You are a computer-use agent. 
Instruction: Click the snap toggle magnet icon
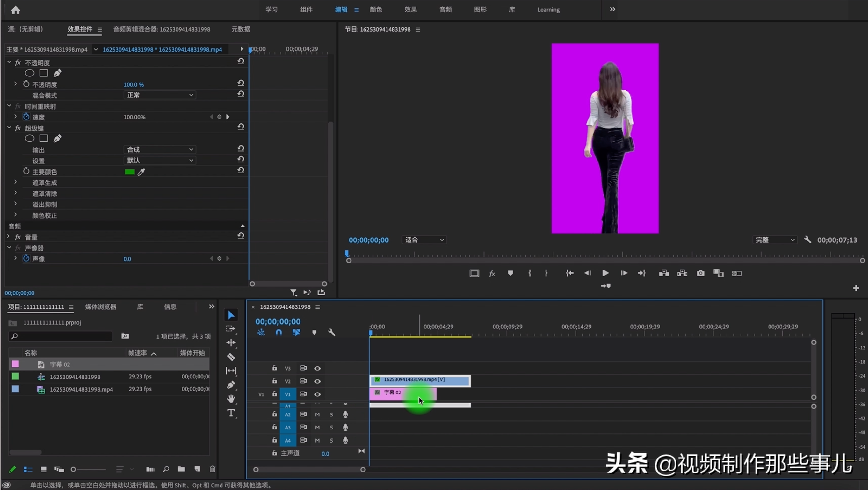pos(278,332)
